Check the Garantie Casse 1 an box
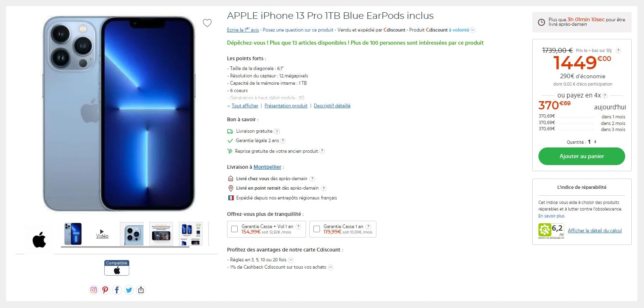 pyautogui.click(x=317, y=229)
